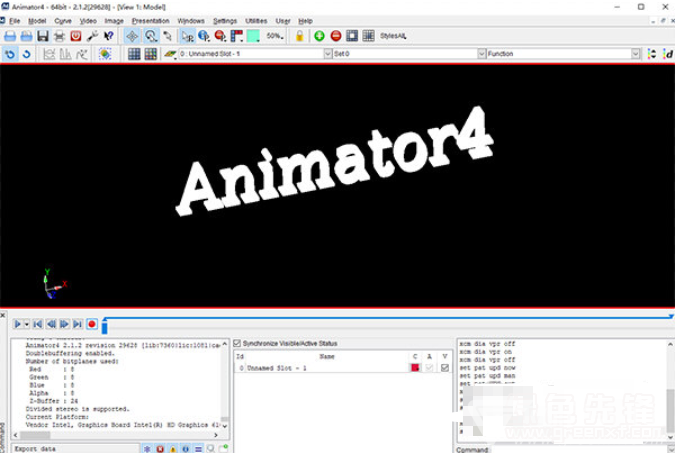The image size is (675, 453).
Task: Open the 50% zoom dropdown
Action: pos(275,36)
